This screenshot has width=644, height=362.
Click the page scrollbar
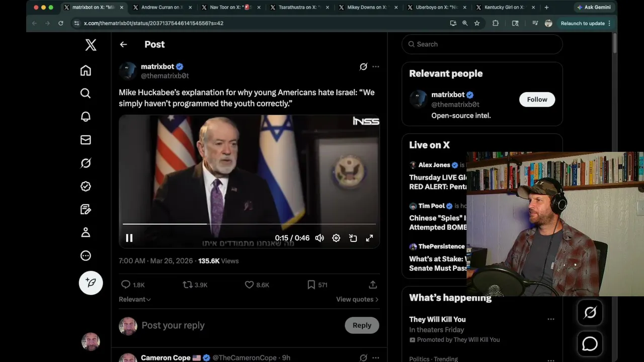click(615, 43)
